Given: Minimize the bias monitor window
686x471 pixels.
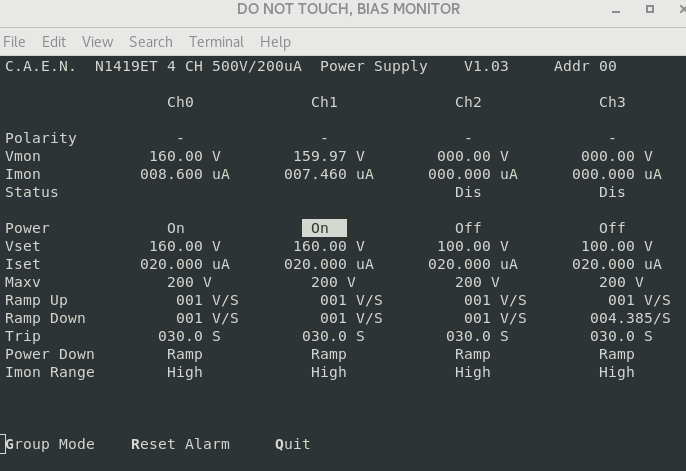Looking at the screenshot, I should pos(613,10).
